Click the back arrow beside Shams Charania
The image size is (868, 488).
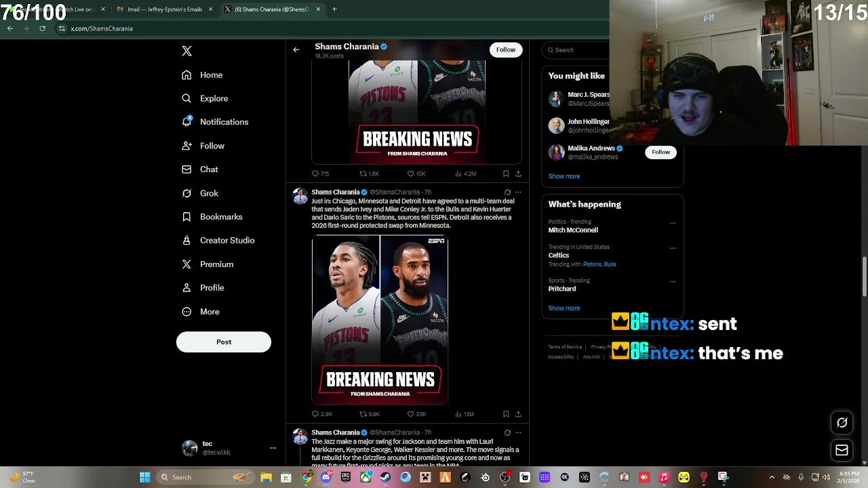[x=296, y=49]
